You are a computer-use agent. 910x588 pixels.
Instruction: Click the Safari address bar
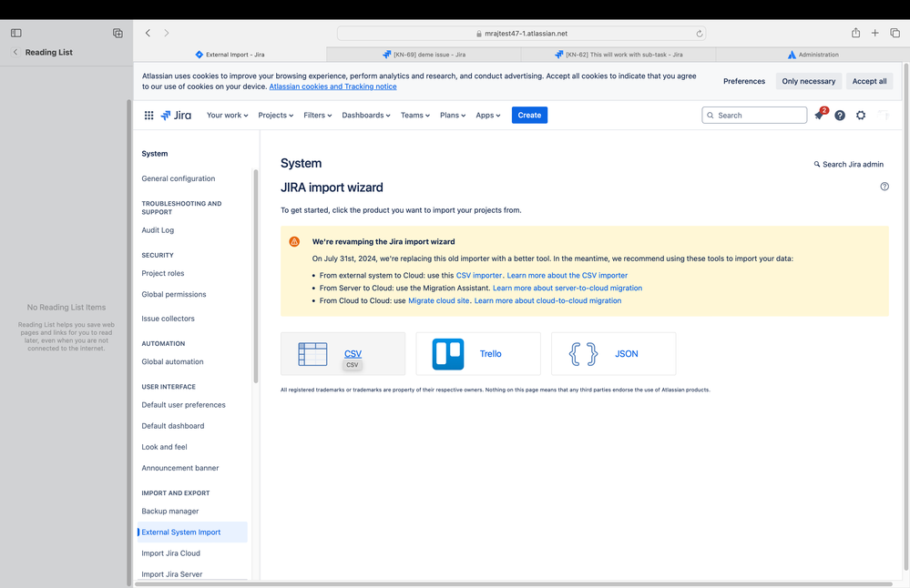[x=521, y=34]
